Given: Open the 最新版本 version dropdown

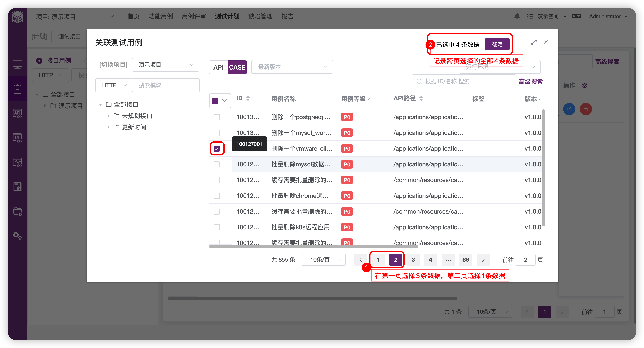Looking at the screenshot, I should pos(292,67).
